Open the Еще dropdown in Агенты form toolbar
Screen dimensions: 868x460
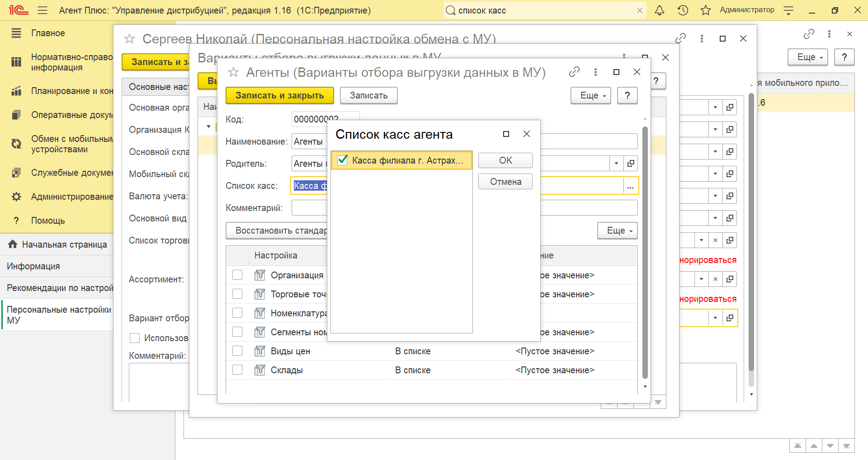[x=591, y=95]
